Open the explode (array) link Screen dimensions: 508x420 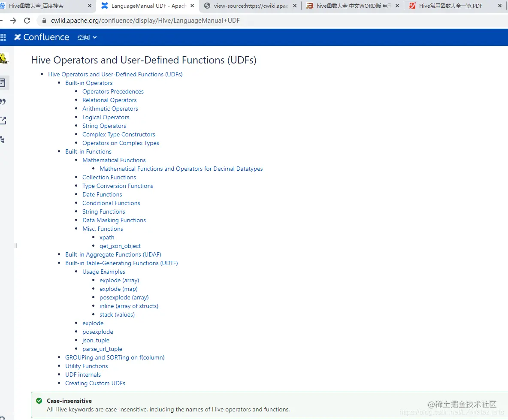(119, 281)
